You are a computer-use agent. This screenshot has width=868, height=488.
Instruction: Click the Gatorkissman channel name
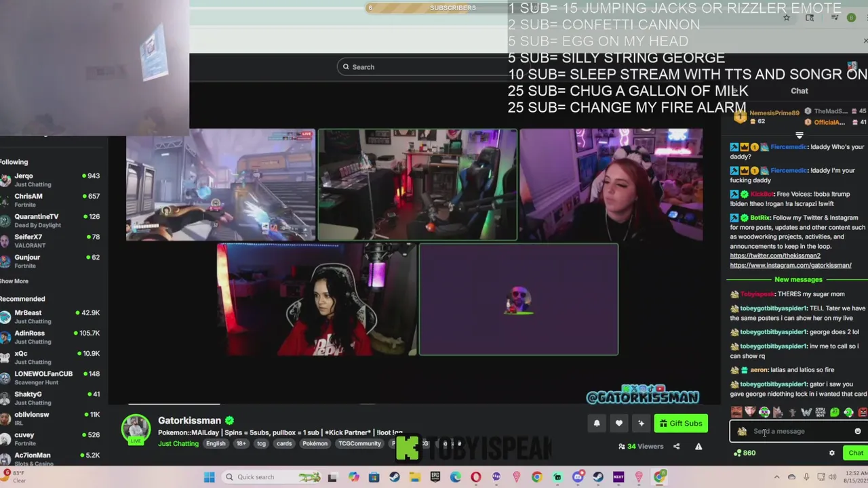coord(189,420)
